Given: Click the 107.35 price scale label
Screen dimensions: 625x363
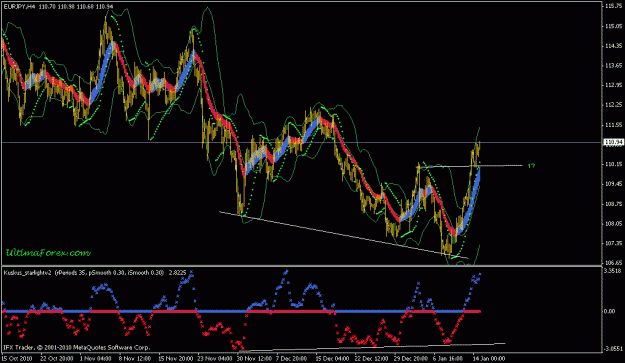Looking at the screenshot, I should [614, 243].
